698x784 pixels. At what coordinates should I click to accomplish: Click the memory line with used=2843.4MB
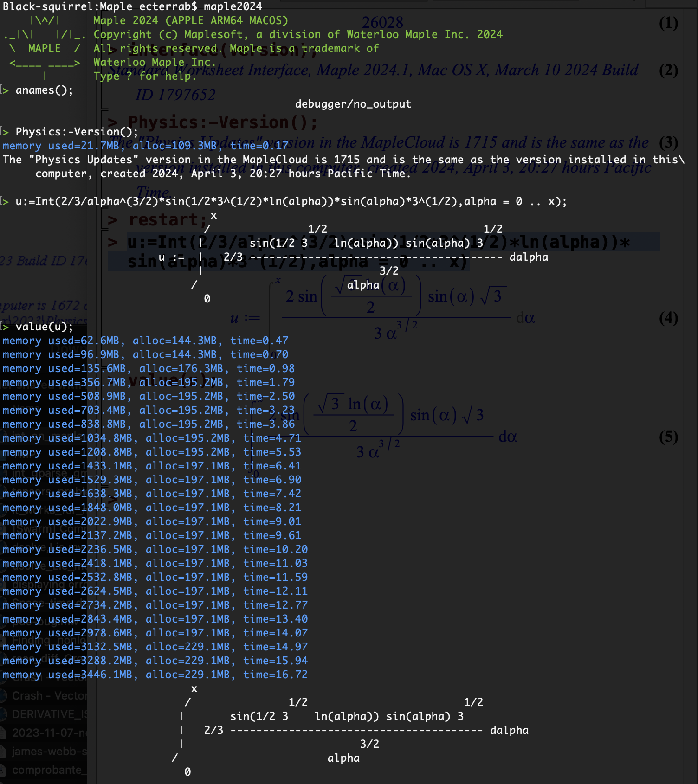point(155,619)
